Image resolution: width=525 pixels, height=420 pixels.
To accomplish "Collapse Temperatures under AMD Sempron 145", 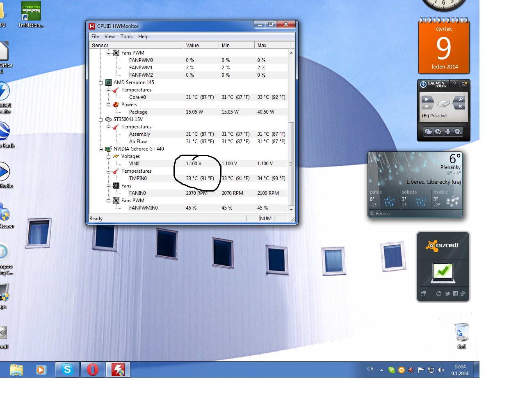I will tap(108, 90).
